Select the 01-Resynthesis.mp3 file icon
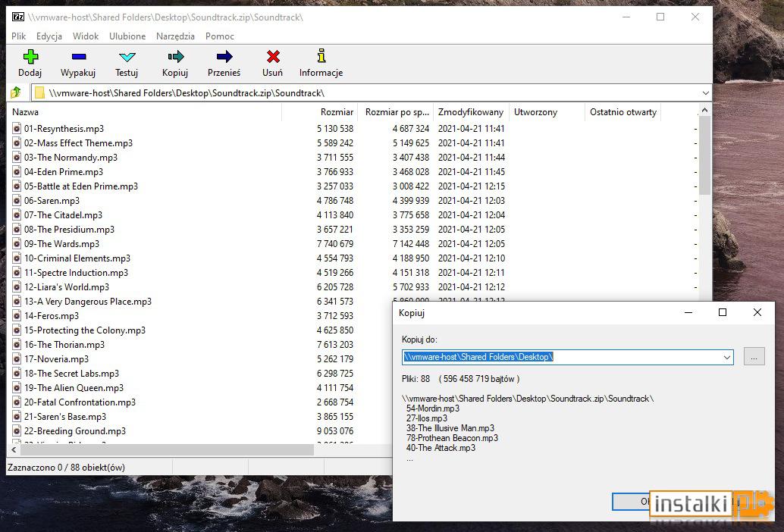The width and height of the screenshot is (784, 532). click(17, 128)
